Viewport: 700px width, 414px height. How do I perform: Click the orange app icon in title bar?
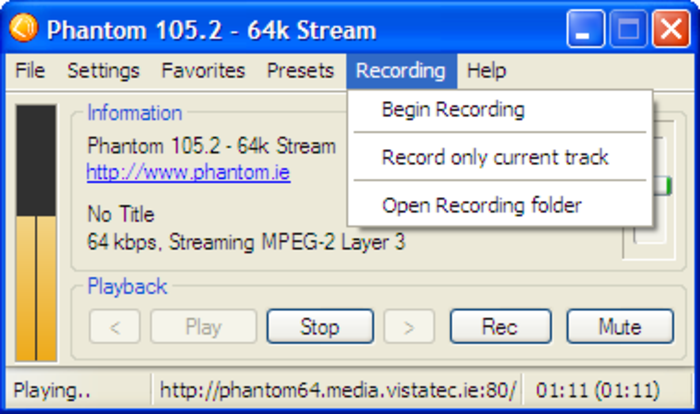[23, 28]
